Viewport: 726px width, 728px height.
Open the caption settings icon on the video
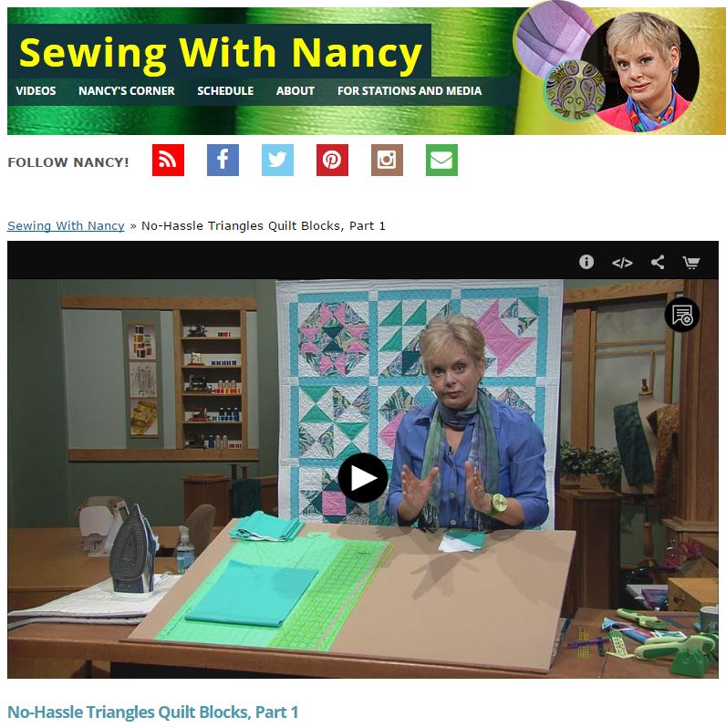(x=682, y=315)
